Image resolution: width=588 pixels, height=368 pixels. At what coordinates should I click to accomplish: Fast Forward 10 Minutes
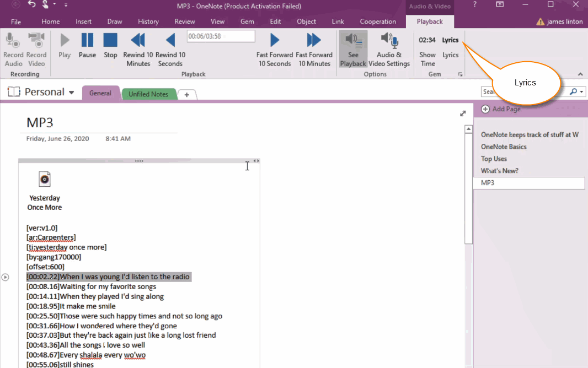tap(314, 50)
